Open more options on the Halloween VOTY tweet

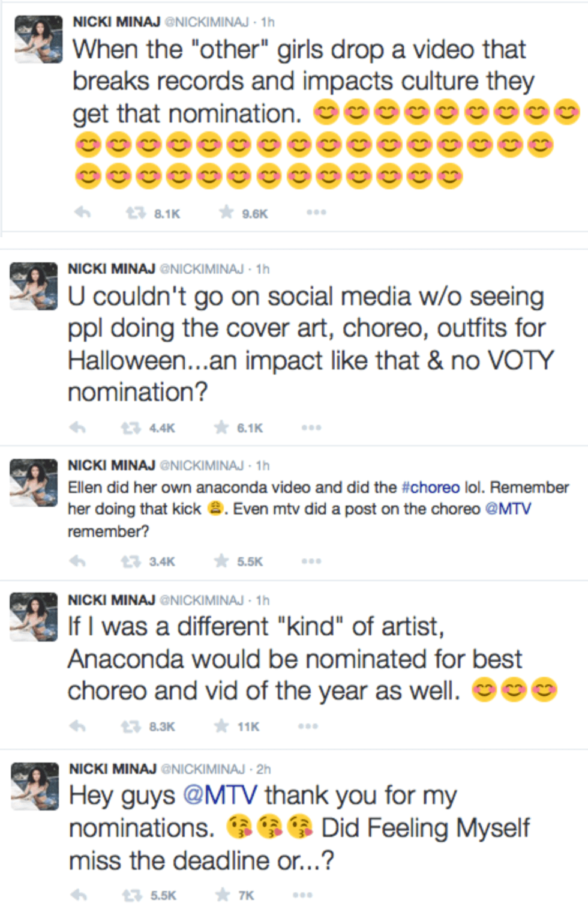tap(311, 427)
